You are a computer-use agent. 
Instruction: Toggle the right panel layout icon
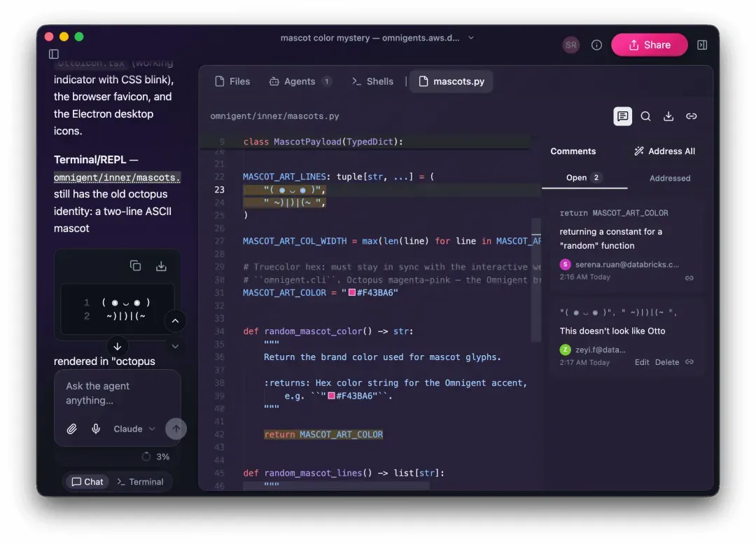pos(702,45)
